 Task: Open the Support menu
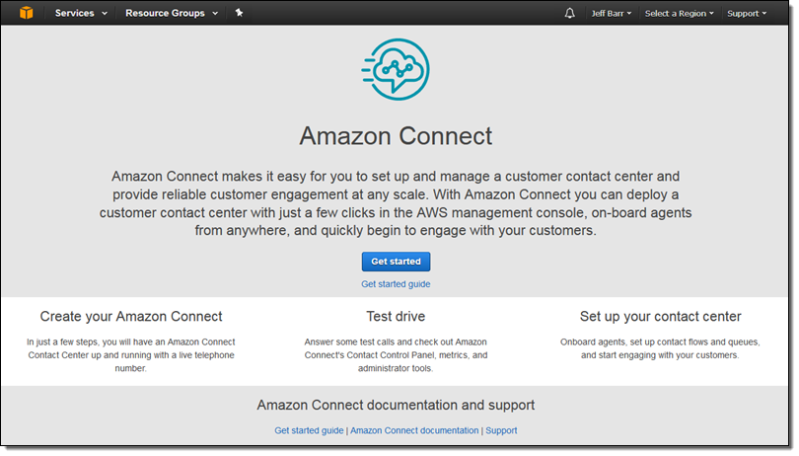pos(747,13)
